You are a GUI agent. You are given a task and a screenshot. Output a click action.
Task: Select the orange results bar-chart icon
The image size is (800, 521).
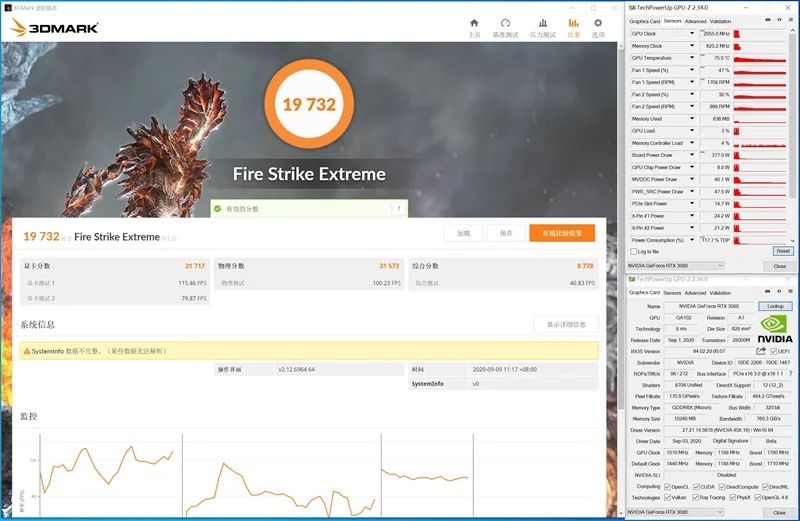(573, 23)
